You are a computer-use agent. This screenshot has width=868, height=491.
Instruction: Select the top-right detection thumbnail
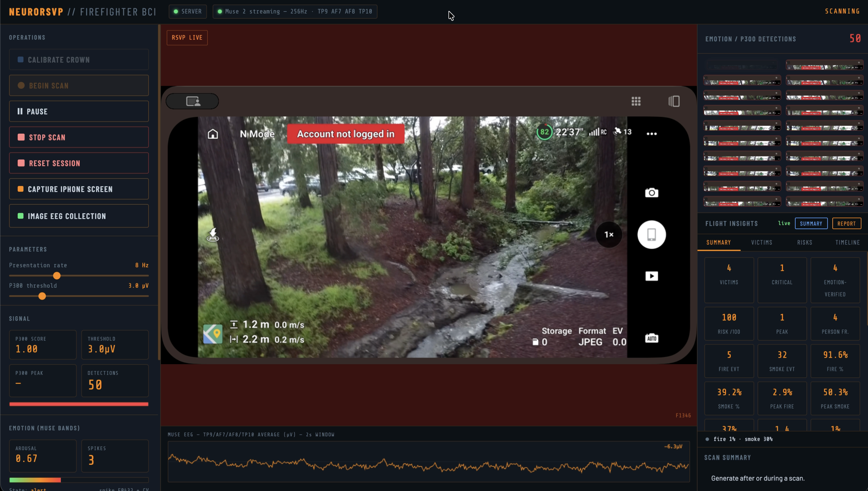[824, 65]
